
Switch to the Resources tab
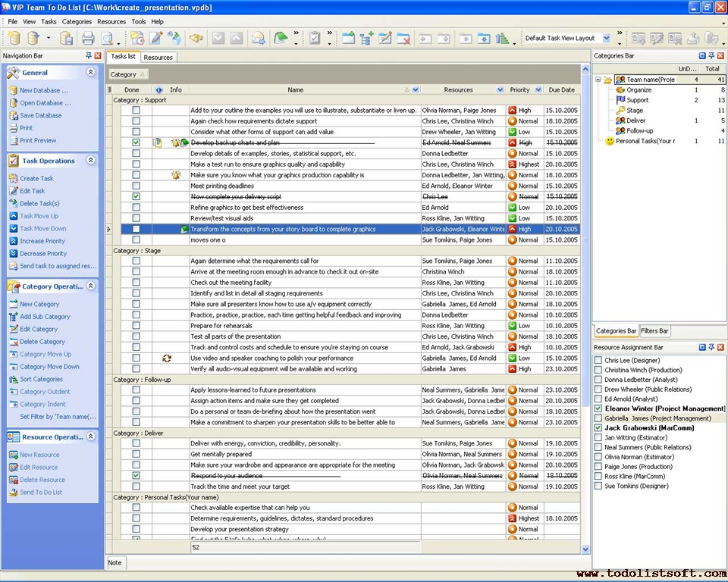(x=158, y=56)
